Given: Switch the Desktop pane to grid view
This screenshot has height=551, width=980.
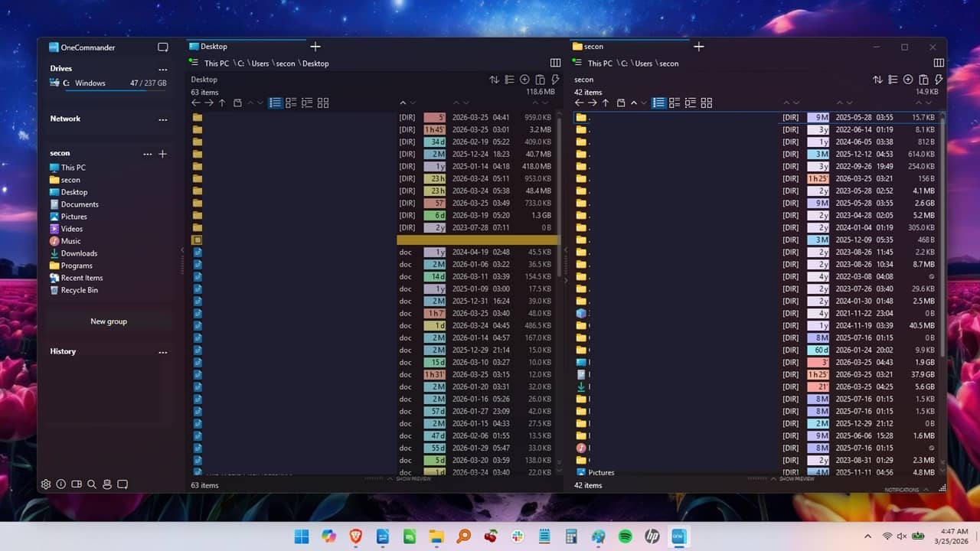Looking at the screenshot, I should coord(322,103).
